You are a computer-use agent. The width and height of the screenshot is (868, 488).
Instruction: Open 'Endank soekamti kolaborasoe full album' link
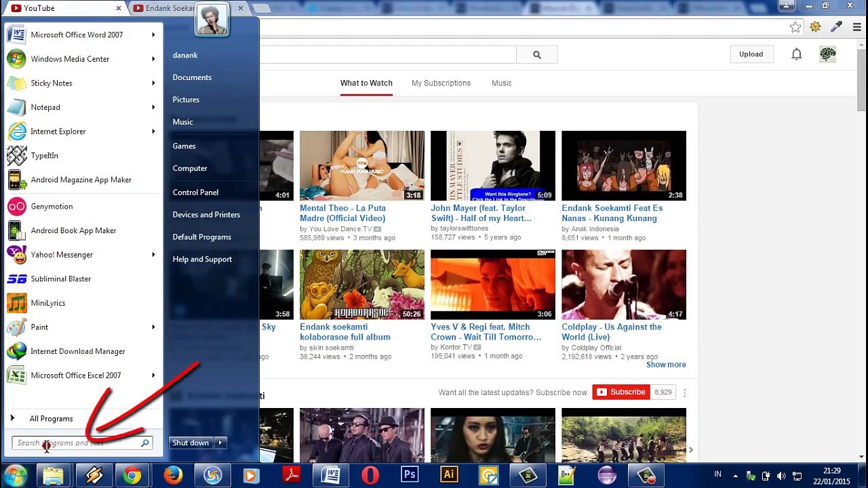345,332
